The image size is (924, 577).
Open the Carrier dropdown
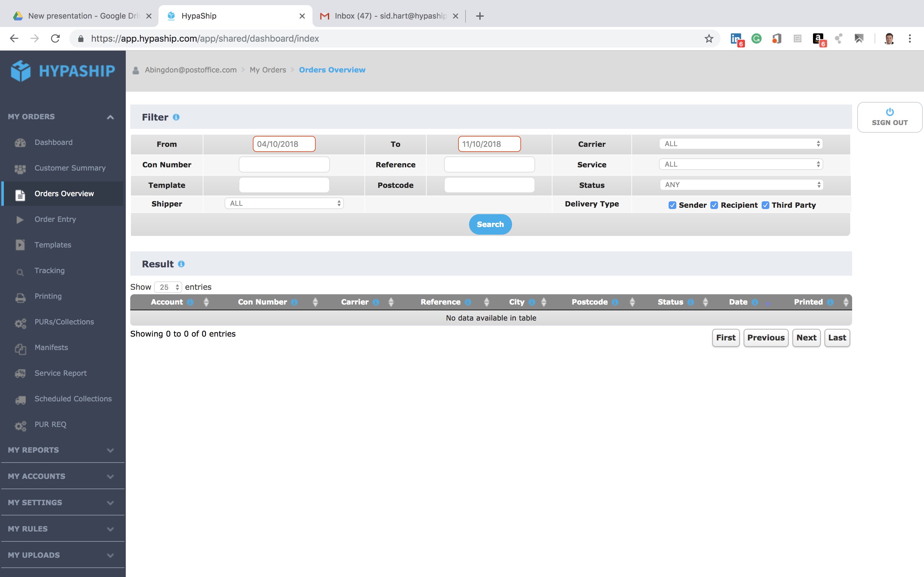[741, 144]
